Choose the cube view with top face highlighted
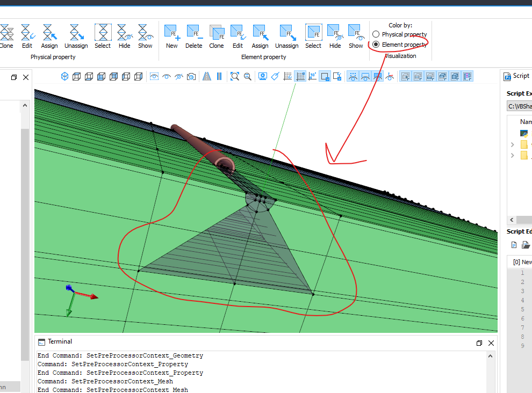 (77, 77)
